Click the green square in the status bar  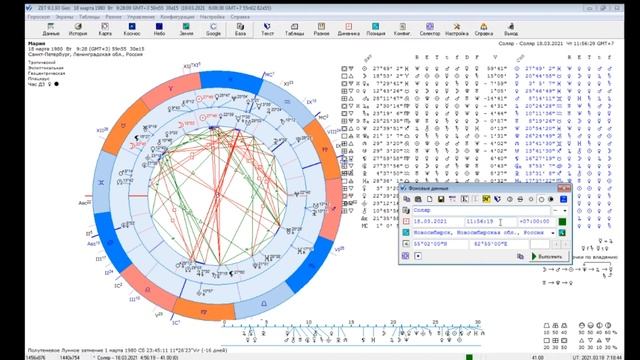[469, 357]
